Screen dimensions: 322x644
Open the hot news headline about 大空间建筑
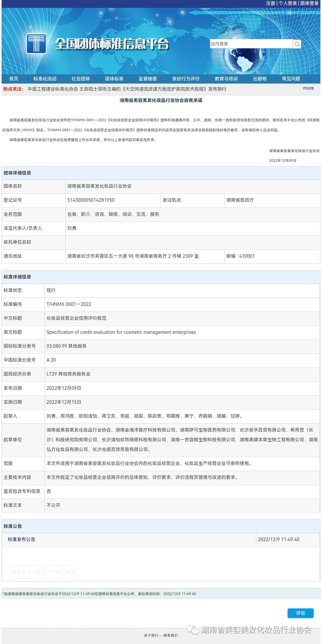tap(127, 89)
